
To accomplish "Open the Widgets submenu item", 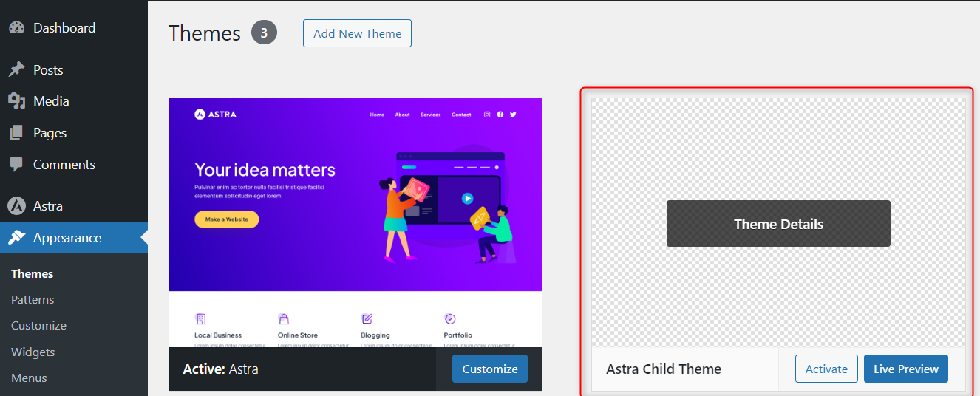I will click(33, 352).
